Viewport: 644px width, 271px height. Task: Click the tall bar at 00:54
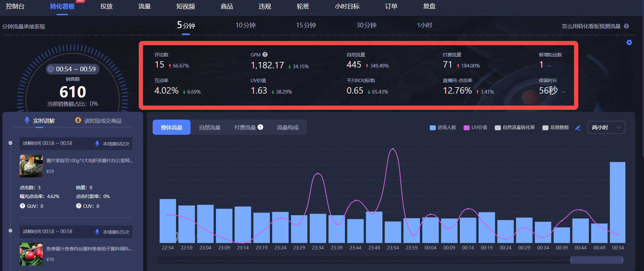[x=618, y=202]
